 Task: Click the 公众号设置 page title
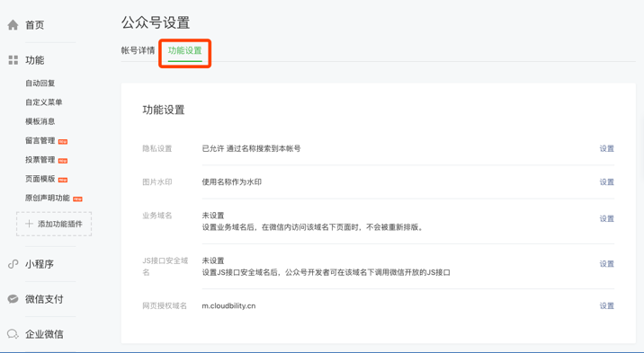click(x=156, y=22)
